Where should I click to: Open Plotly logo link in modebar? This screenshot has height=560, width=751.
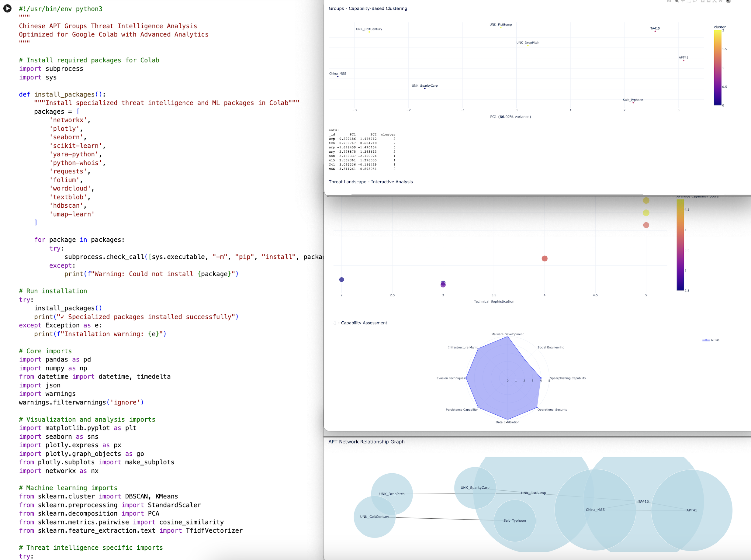pos(728,1)
